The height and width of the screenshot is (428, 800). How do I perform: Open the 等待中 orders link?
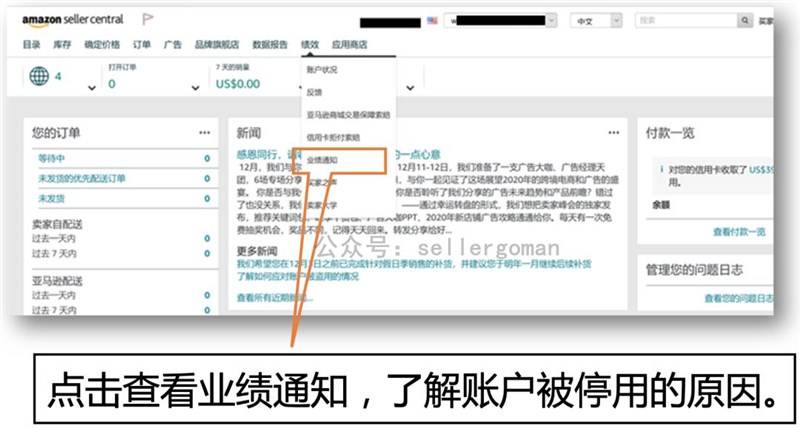52,159
